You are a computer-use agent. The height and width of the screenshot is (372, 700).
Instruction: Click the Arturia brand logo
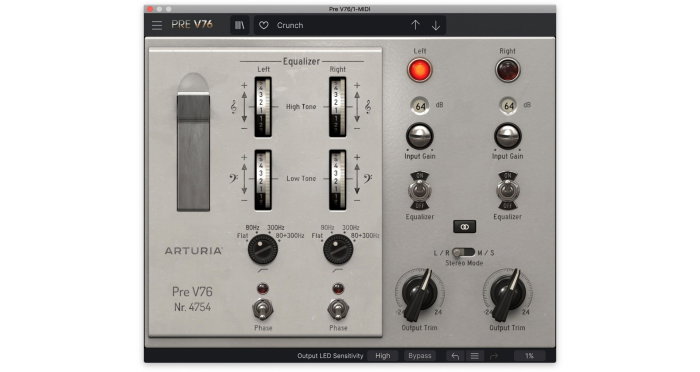pyautogui.click(x=193, y=251)
